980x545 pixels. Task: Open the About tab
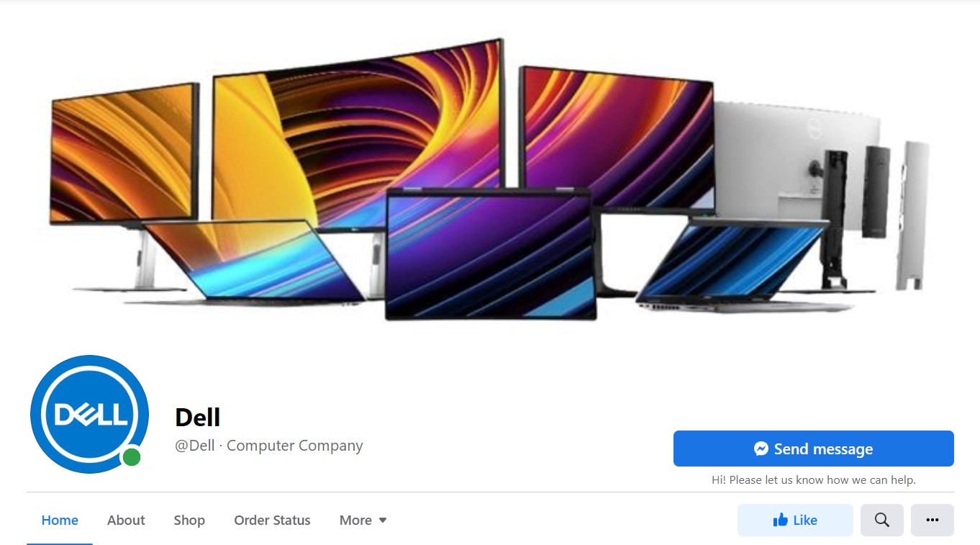(126, 520)
